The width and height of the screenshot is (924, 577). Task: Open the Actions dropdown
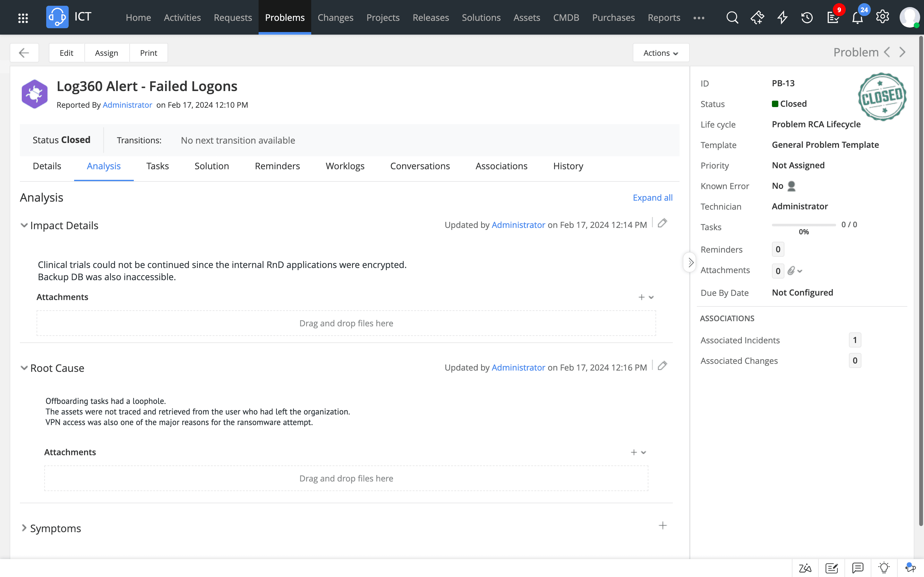[x=661, y=53]
